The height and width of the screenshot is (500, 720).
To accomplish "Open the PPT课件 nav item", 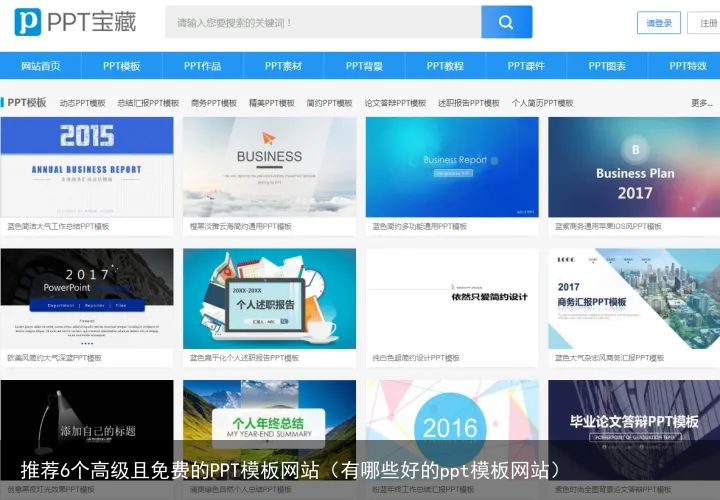I will point(526,66).
